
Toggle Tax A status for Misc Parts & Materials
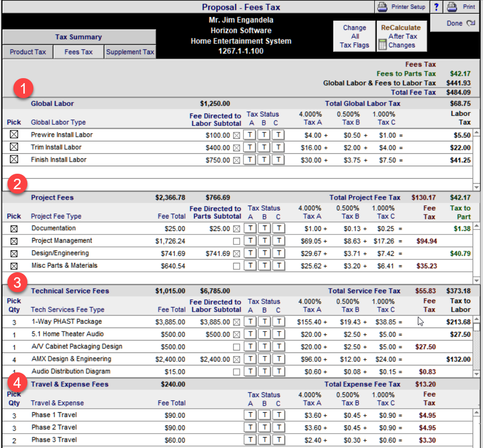tap(250, 266)
